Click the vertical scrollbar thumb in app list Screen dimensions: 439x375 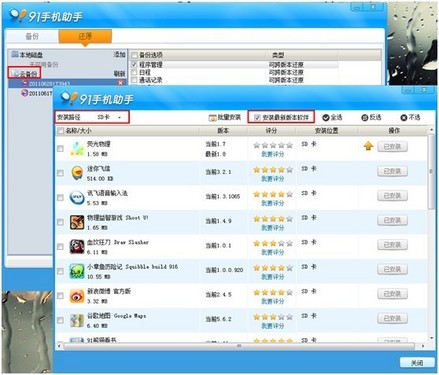pos(431,172)
